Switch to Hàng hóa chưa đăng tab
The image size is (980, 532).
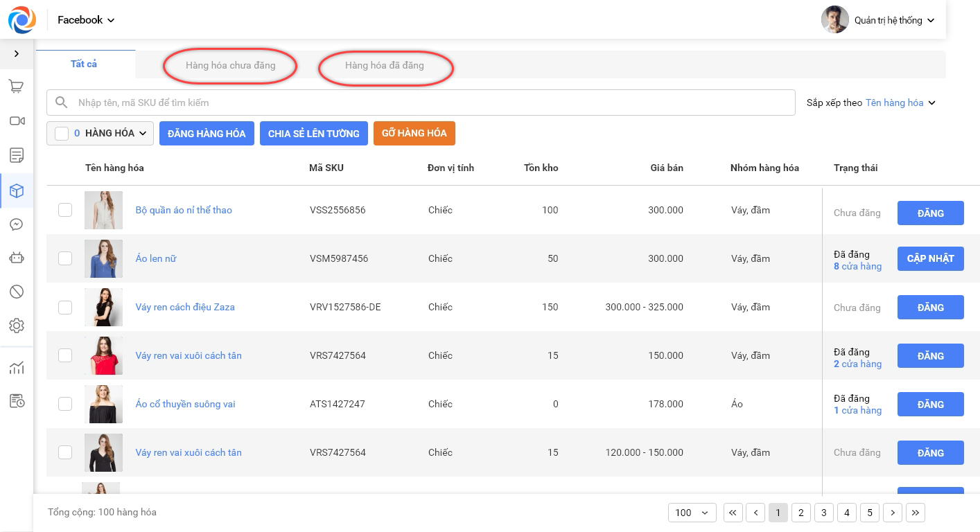tap(230, 65)
